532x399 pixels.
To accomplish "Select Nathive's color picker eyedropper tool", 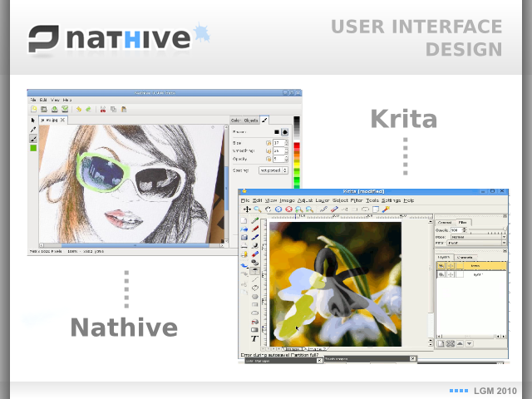I will click(x=33, y=130).
